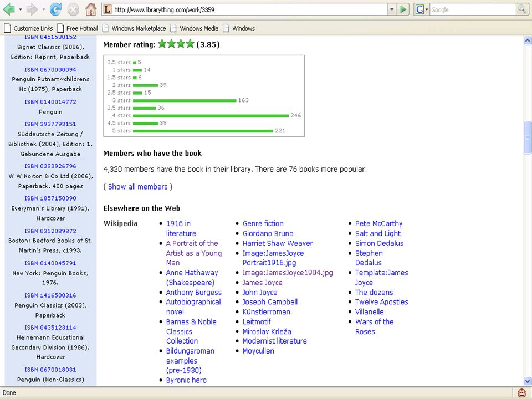This screenshot has height=399, width=532.
Task: Open the John Joyce link
Action: click(259, 293)
